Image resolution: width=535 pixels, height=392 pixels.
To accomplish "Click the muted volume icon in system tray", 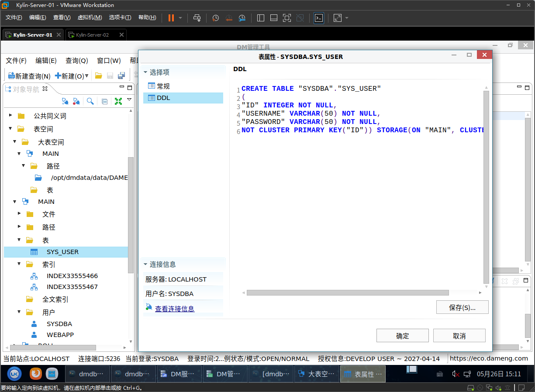I will click(x=456, y=374).
